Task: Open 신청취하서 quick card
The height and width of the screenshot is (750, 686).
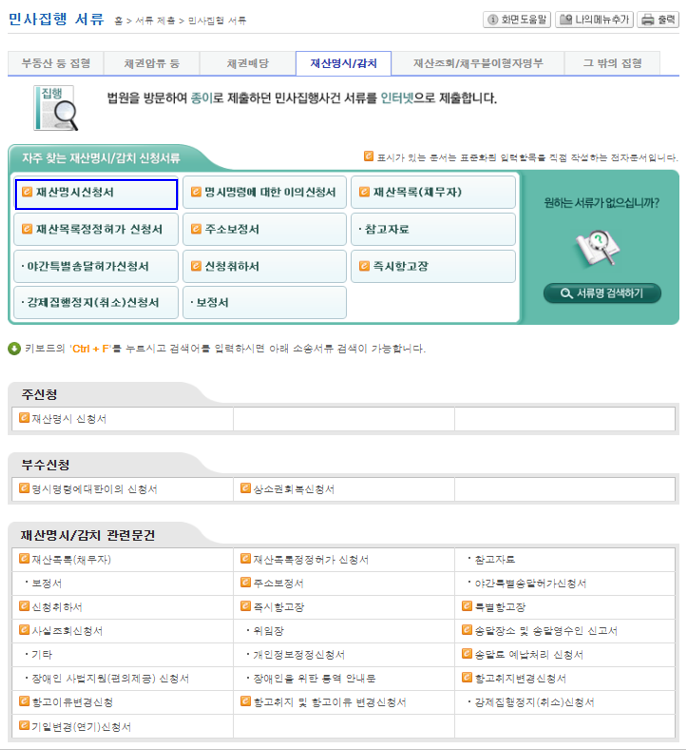Action: [x=265, y=266]
